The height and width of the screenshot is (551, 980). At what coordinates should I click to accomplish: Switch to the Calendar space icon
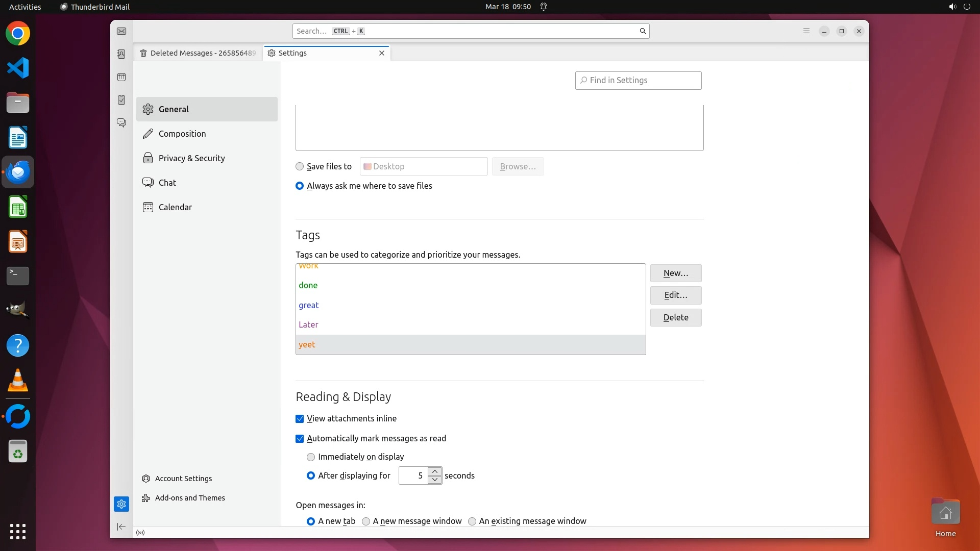click(121, 77)
